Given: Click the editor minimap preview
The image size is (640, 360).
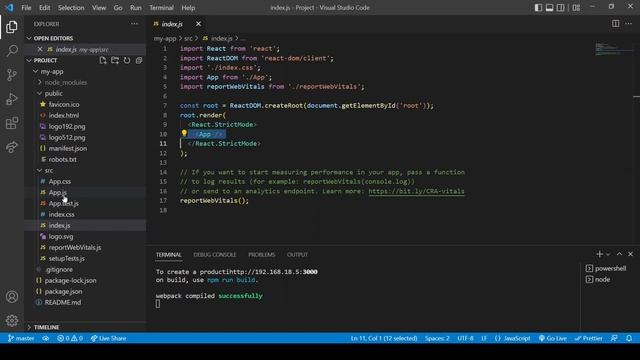Looking at the screenshot, I should (614, 49).
